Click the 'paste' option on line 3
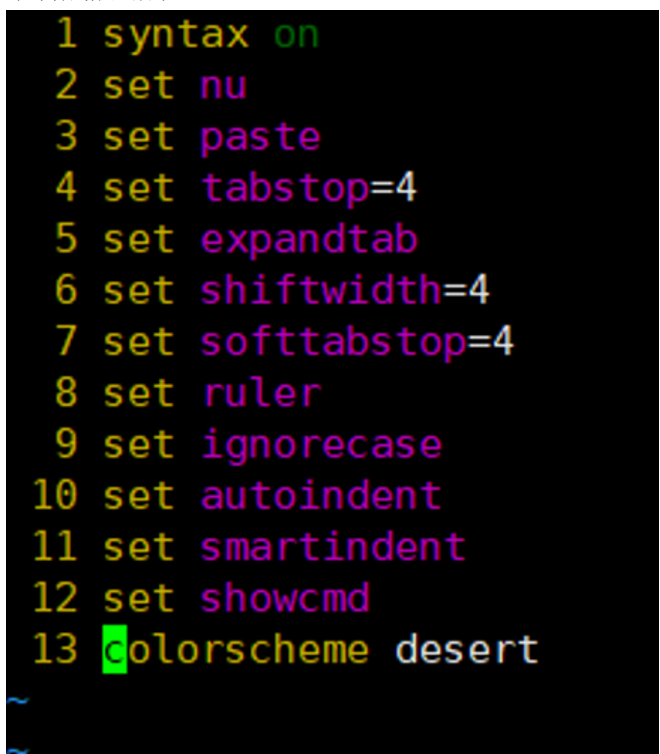 [x=261, y=138]
